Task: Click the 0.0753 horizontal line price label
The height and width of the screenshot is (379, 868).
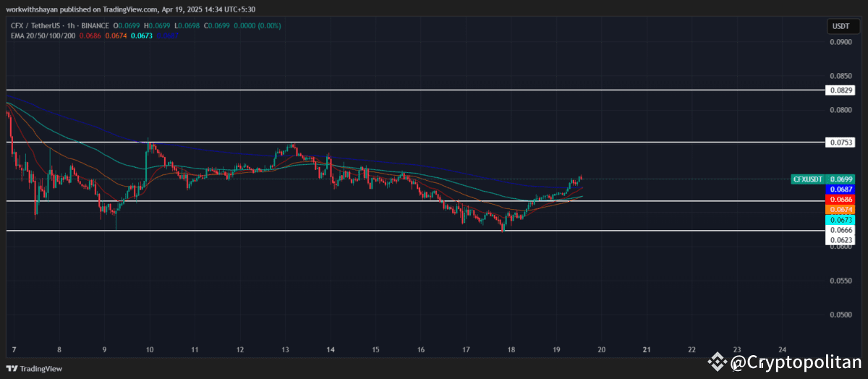Action: click(x=841, y=142)
